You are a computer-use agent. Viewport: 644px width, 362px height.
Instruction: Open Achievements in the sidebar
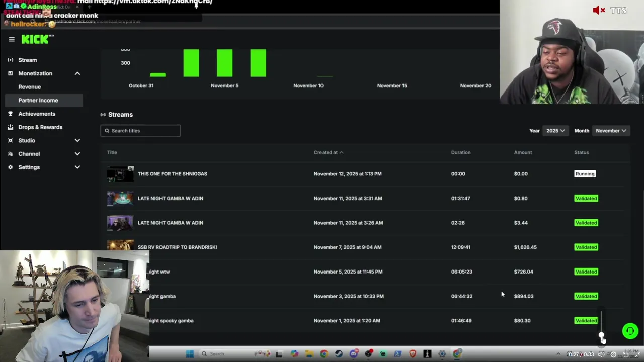pos(37,114)
